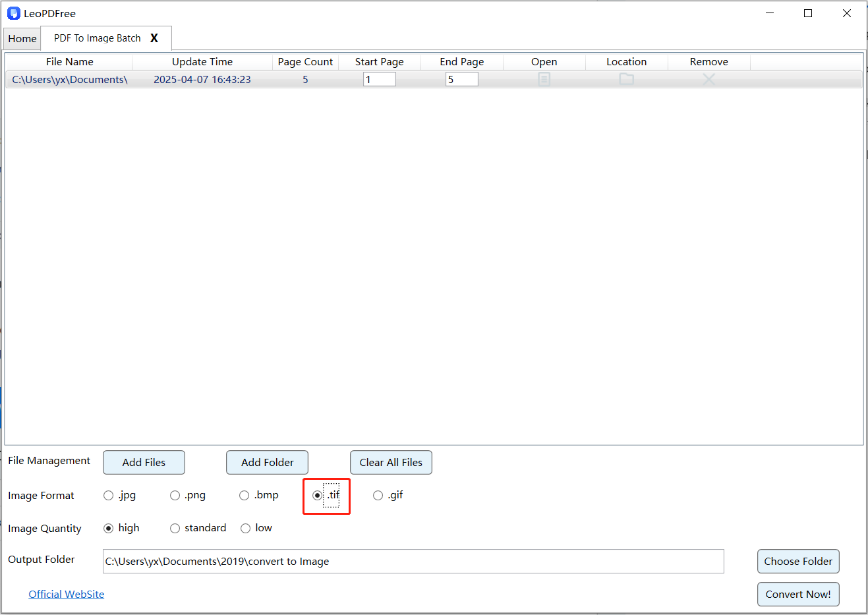Screen dimensions: 868x615
Task: Close the PDF To Image Batch tab
Action: click(x=154, y=38)
